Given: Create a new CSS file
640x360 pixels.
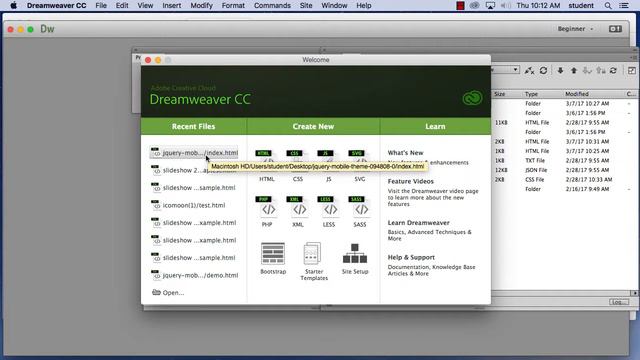Looking at the screenshot, I should 298,165.
